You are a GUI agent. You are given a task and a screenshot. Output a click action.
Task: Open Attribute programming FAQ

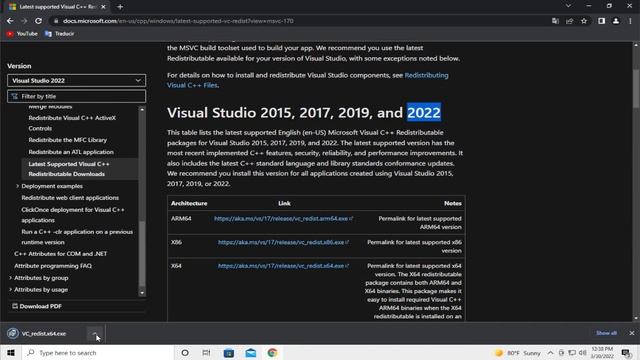coord(53,266)
